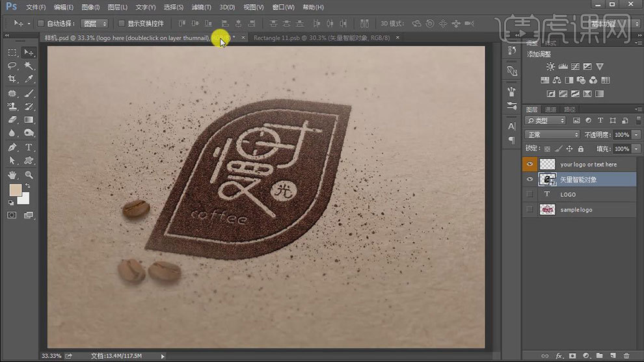644x362 pixels.
Task: Enable the Auto-Select checkbox
Action: [x=40, y=23]
